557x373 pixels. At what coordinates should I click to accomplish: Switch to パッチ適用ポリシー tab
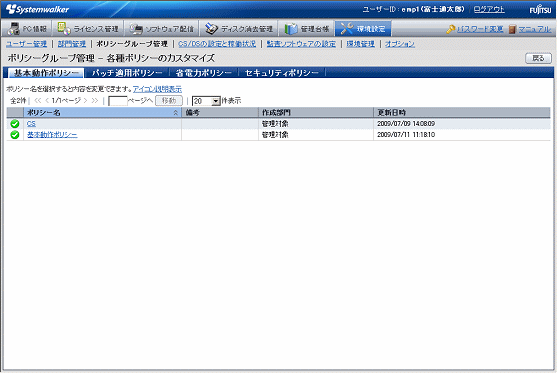point(127,73)
